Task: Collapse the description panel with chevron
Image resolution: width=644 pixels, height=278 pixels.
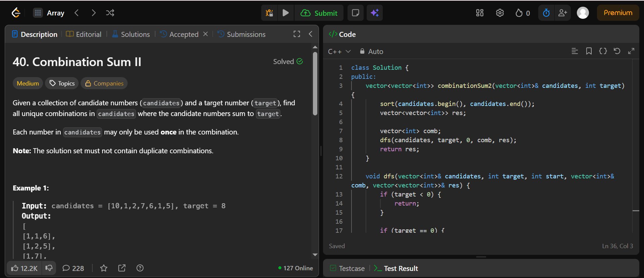Action: tap(311, 34)
